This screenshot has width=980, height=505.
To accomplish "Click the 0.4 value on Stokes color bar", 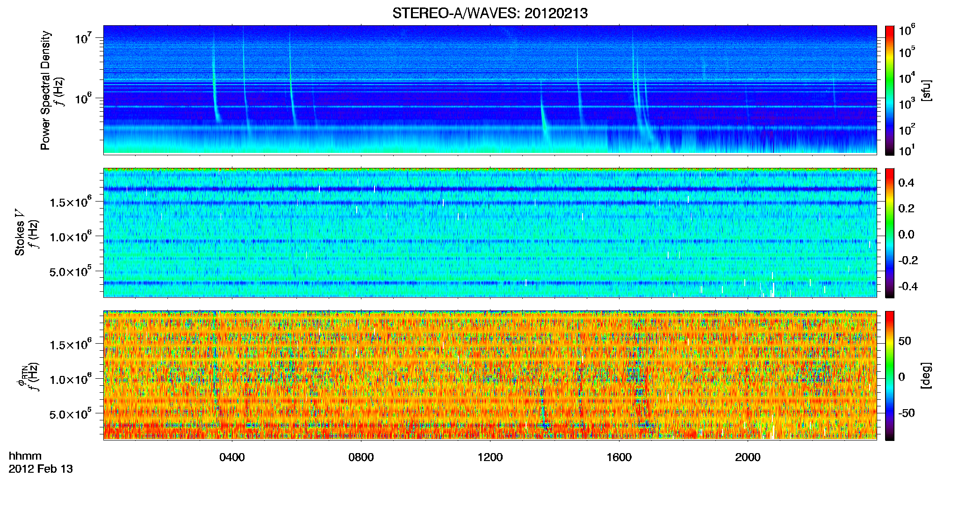I will coord(906,183).
